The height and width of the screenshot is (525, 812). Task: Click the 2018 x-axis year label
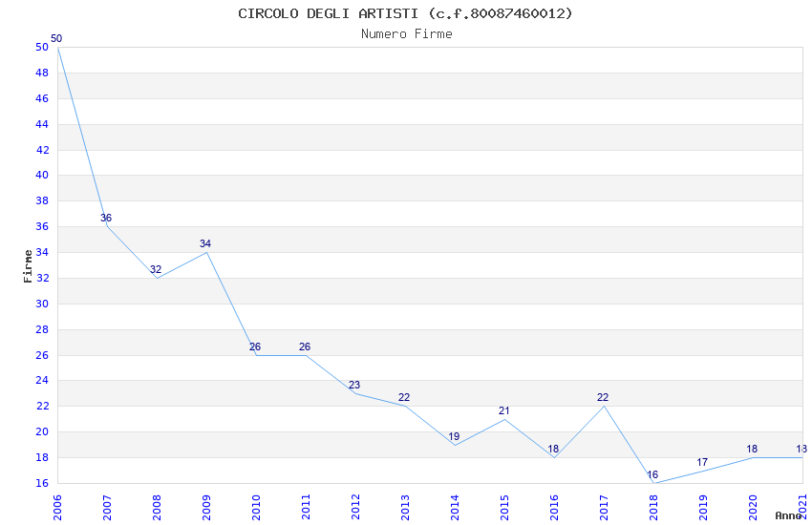pos(653,508)
